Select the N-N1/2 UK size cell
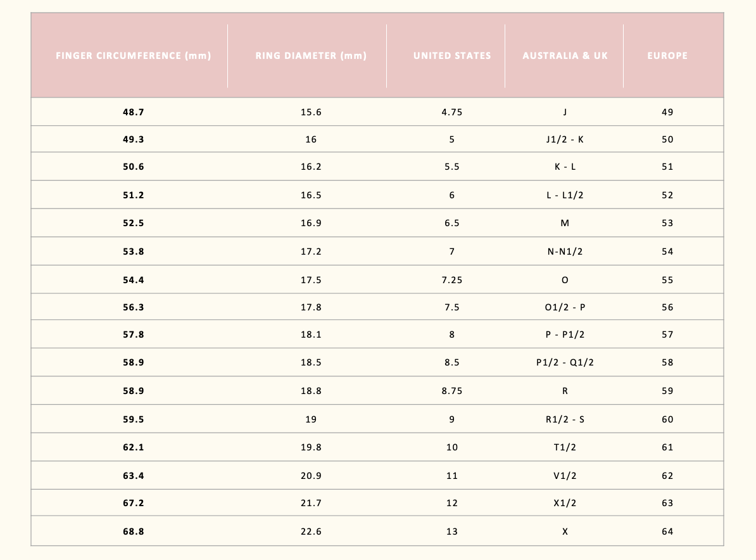The image size is (756, 560). click(565, 251)
